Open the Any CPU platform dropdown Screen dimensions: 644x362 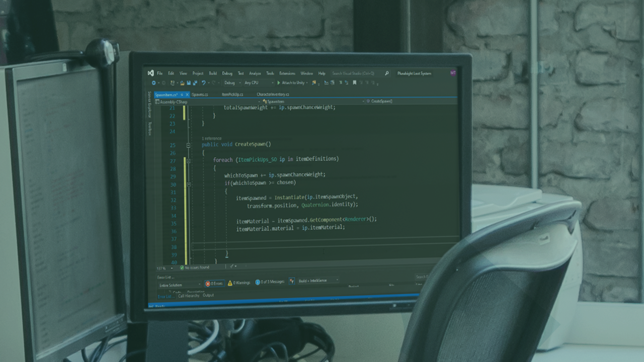(257, 82)
